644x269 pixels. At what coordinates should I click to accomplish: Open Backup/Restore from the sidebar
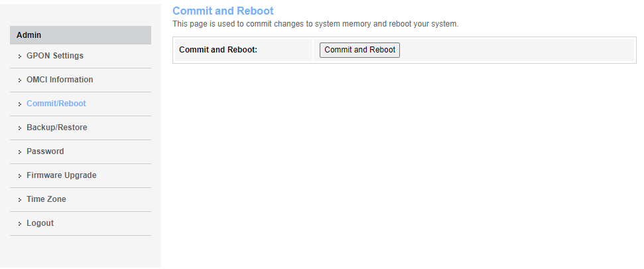[x=57, y=128]
